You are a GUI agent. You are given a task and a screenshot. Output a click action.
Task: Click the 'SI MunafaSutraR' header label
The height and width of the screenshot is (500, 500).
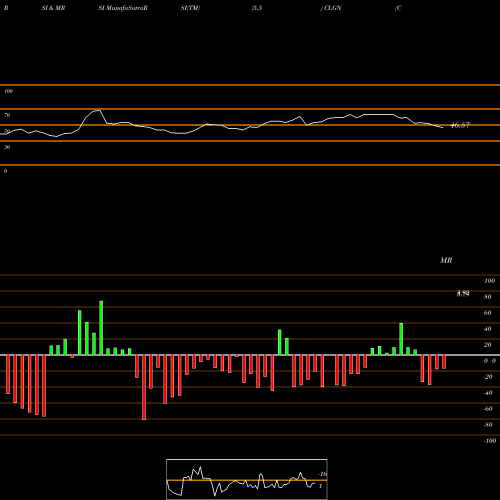click(x=123, y=8)
